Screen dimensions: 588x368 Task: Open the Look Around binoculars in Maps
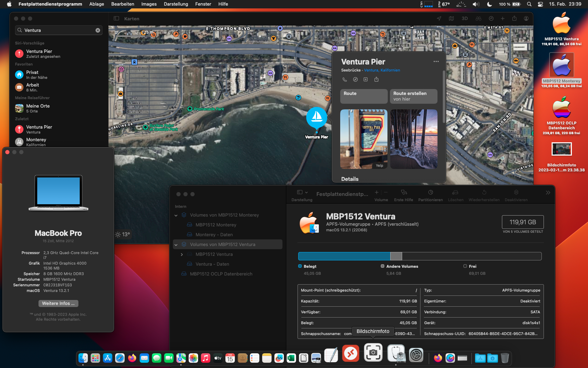point(478,19)
